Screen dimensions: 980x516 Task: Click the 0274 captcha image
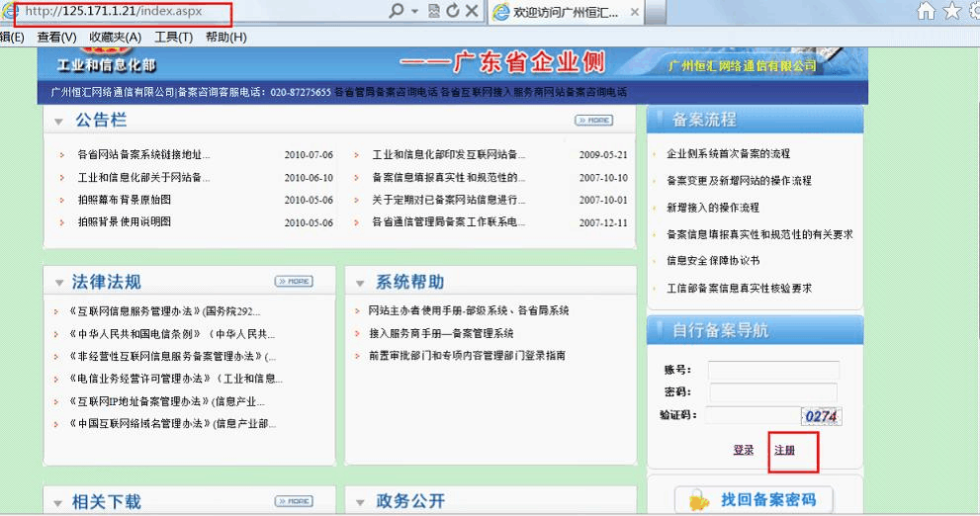[x=821, y=416]
